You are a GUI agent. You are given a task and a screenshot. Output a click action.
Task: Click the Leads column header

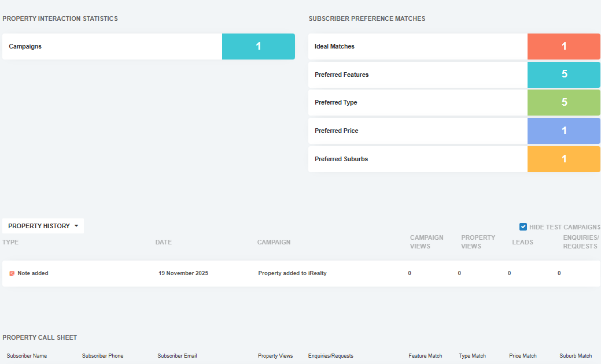(x=522, y=242)
